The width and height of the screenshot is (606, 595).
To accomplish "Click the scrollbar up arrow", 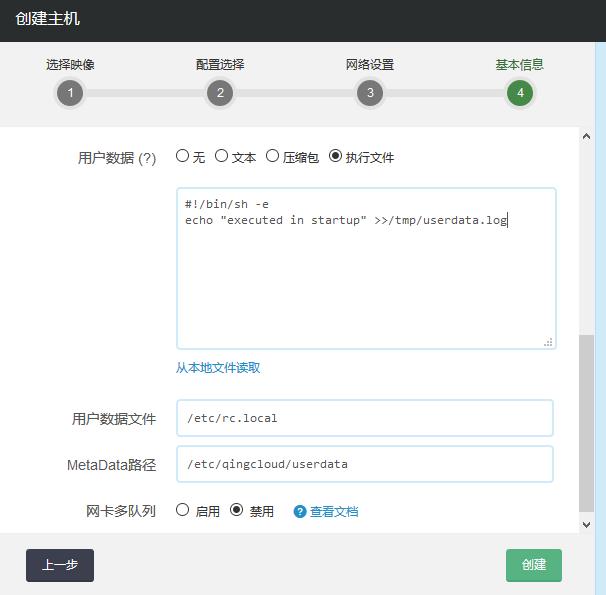I will [x=587, y=136].
